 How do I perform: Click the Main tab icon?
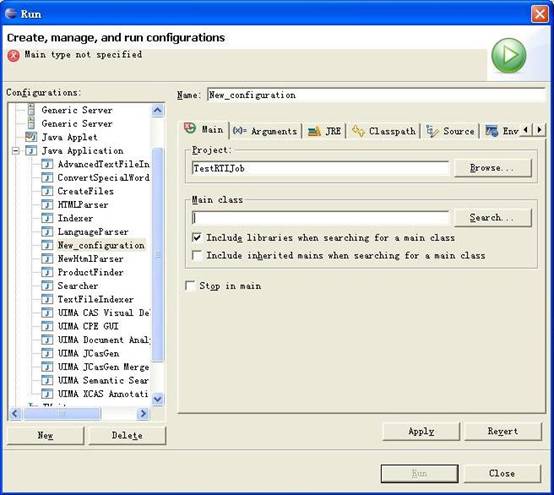[x=190, y=128]
